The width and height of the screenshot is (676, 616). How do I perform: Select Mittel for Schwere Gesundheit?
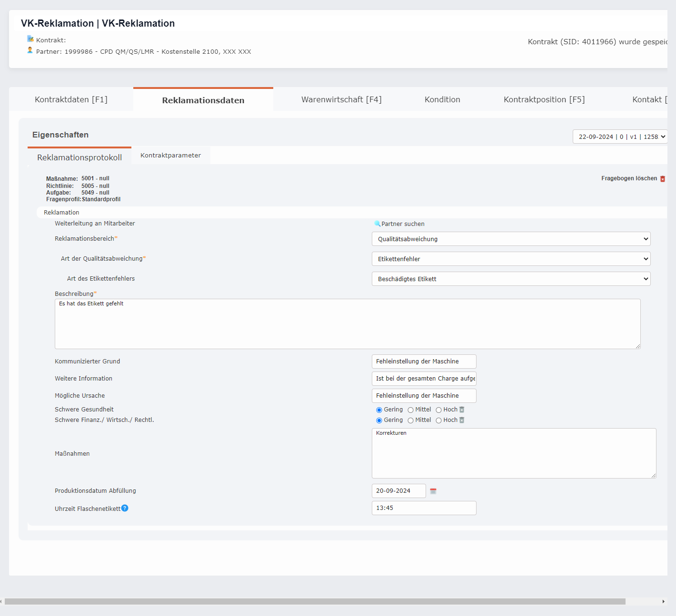pos(410,410)
